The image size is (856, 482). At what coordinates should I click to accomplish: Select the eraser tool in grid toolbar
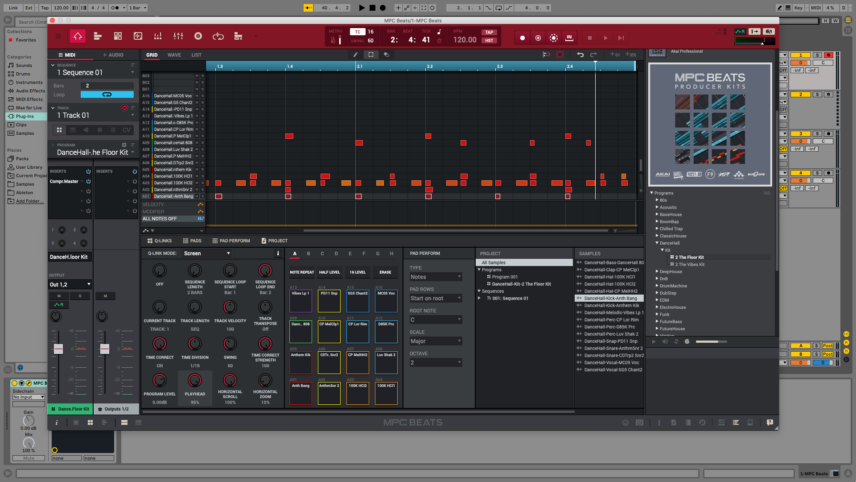tap(387, 55)
